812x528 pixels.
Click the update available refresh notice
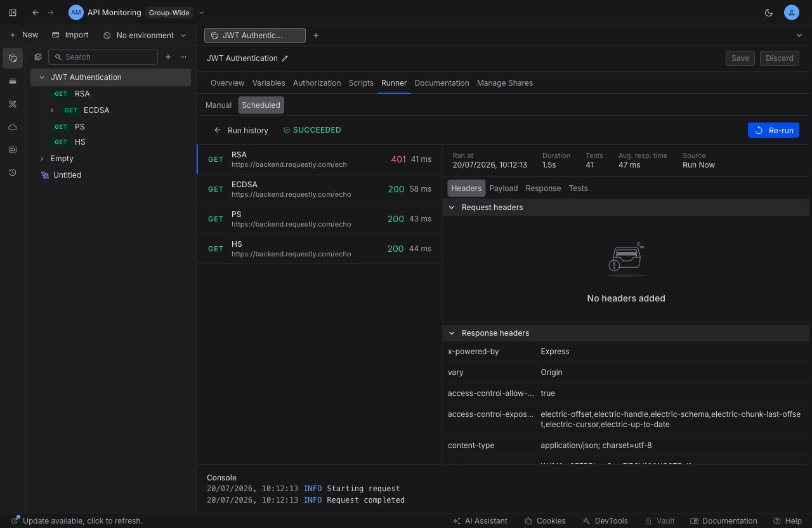77,521
